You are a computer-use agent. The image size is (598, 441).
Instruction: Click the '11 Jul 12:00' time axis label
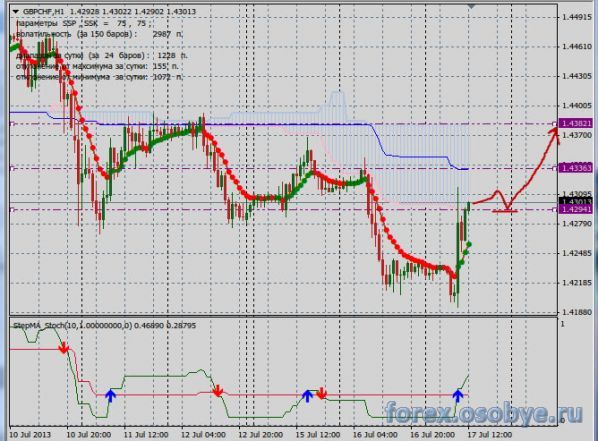click(x=146, y=435)
